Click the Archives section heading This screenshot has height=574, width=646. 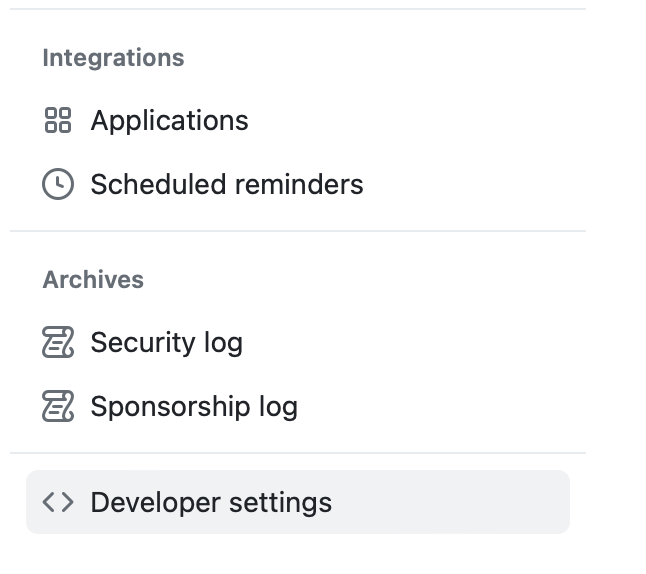93,280
